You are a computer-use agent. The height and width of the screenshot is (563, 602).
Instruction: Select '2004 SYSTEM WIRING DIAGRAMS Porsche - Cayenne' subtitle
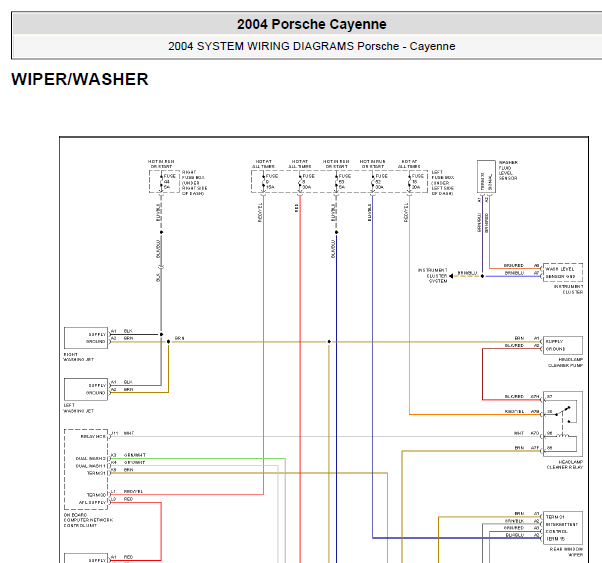coord(311,46)
